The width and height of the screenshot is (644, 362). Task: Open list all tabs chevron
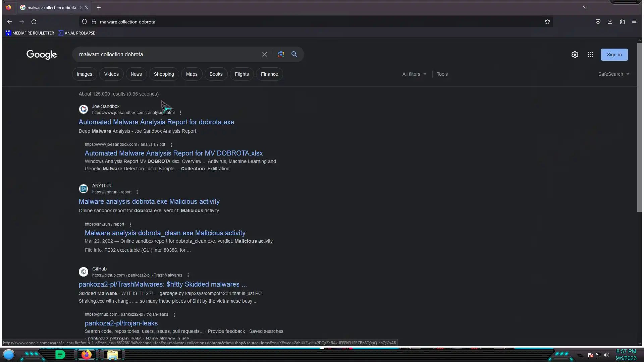585,7
